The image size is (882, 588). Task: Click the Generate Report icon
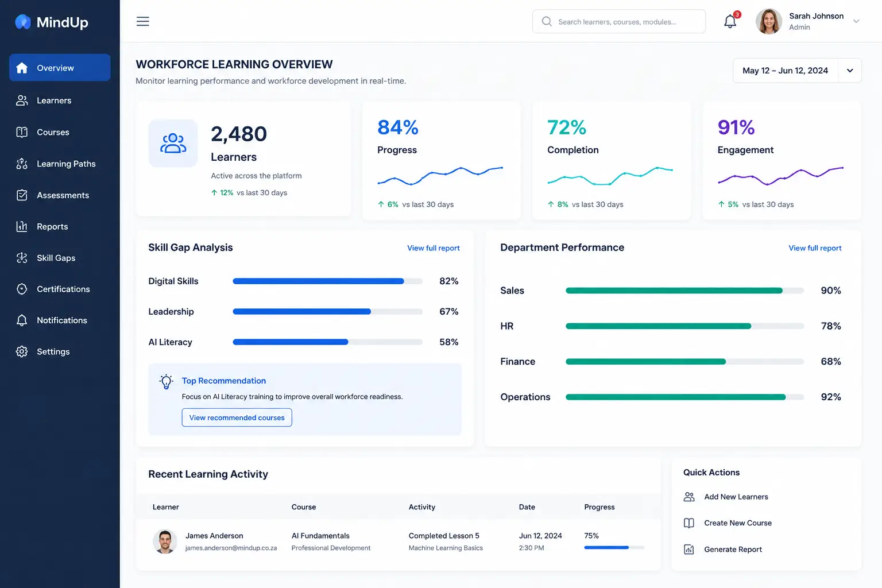click(x=689, y=550)
